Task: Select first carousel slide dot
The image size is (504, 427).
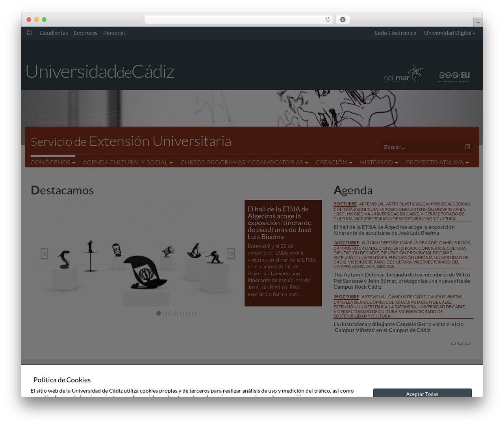Action: 159,314
